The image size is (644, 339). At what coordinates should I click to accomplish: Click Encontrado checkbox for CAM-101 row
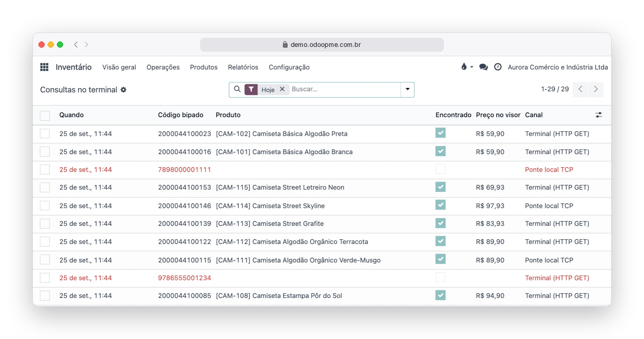(x=441, y=151)
